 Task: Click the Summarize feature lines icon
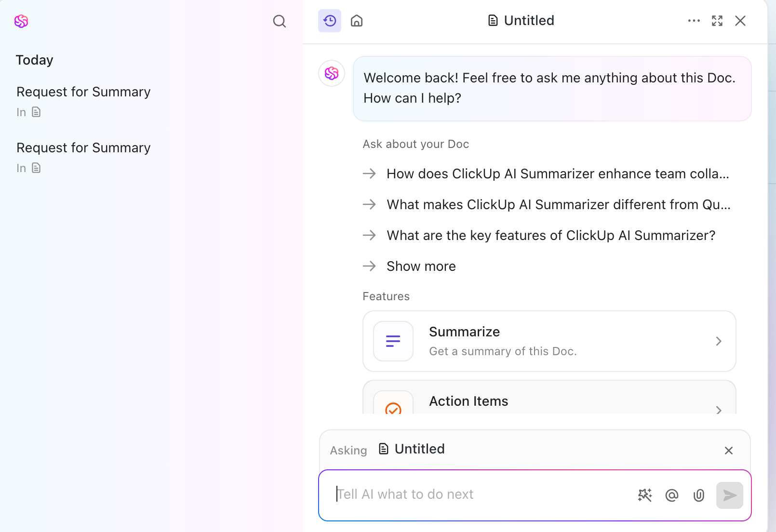tap(393, 341)
